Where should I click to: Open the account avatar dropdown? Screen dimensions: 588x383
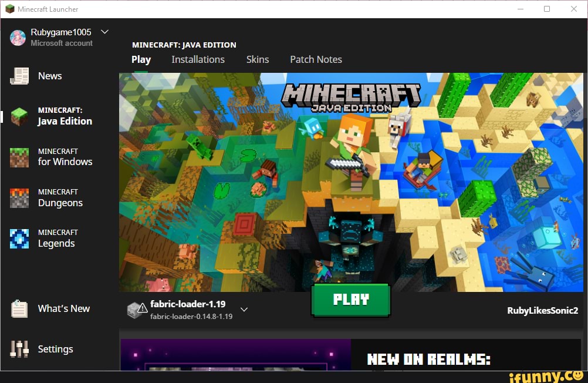tap(17, 37)
